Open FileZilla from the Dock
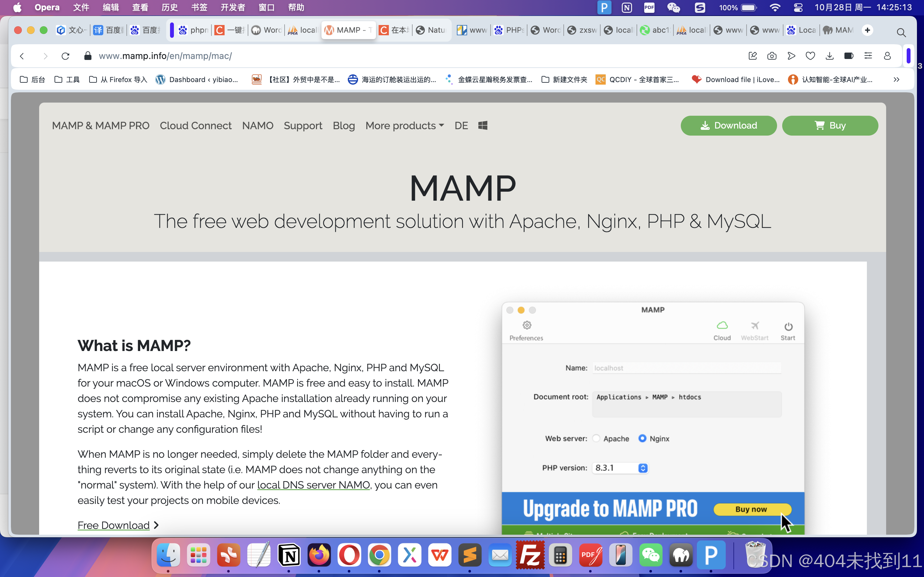924x577 pixels. pyautogui.click(x=530, y=555)
